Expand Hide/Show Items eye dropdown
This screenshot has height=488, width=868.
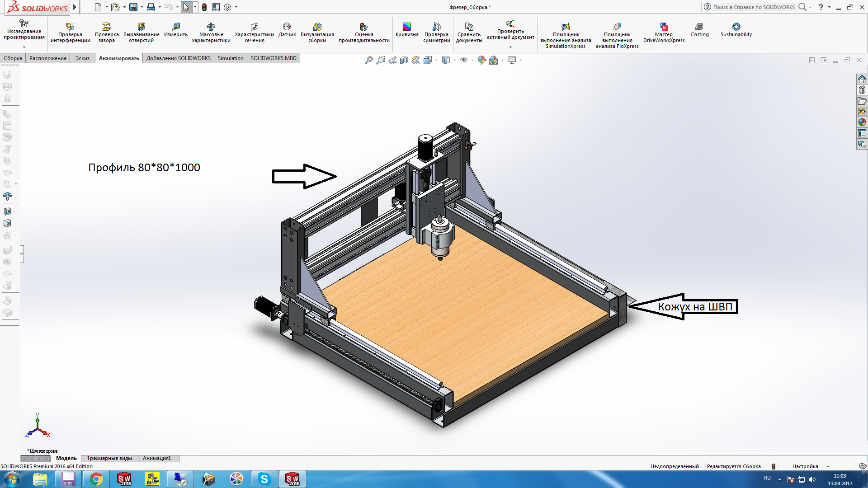point(472,60)
